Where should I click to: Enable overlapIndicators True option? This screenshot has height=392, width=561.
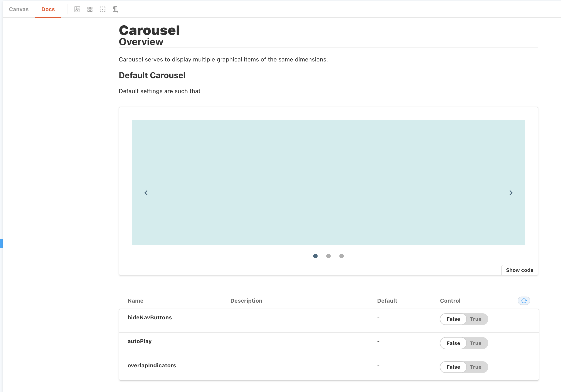coord(475,367)
